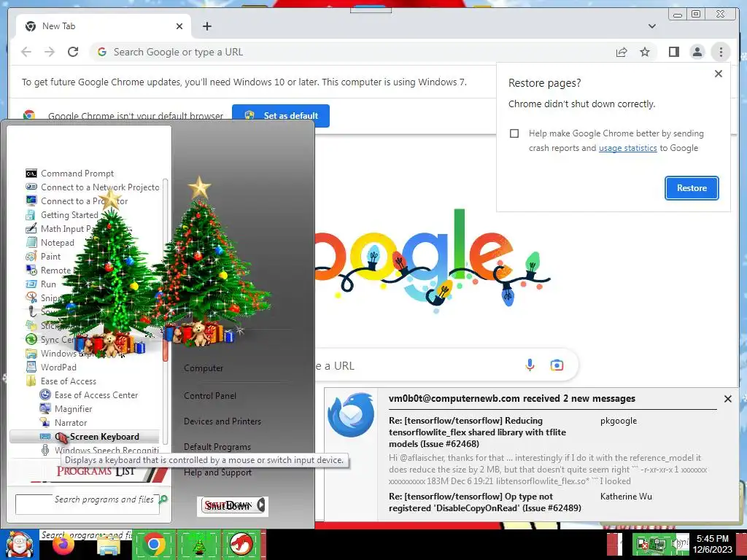The height and width of the screenshot is (560, 747).
Task: Open a new tab with the plus button
Action: point(206,26)
